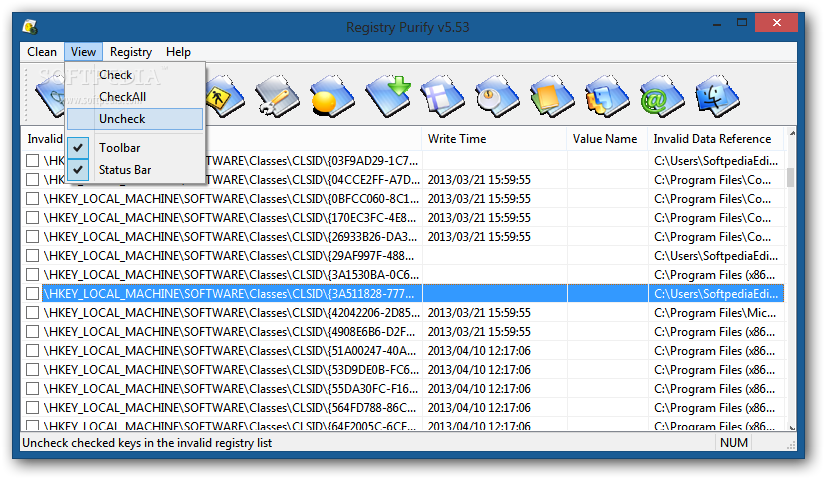The image size is (825, 479).
Task: Tick checkbox for CLSID {3A1530BA-0C6 row
Action: point(33,274)
